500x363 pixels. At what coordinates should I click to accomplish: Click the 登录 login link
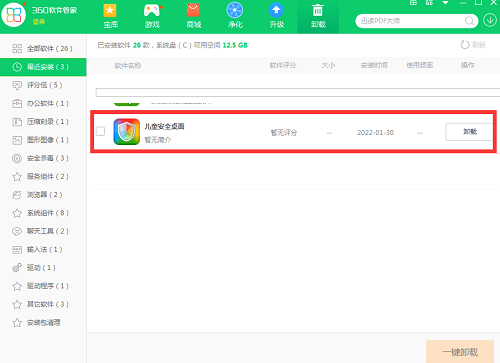39,22
